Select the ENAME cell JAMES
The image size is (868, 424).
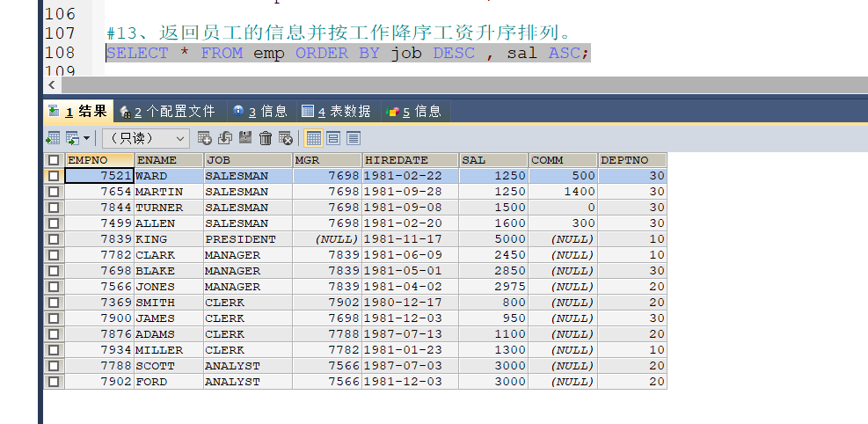(169, 318)
